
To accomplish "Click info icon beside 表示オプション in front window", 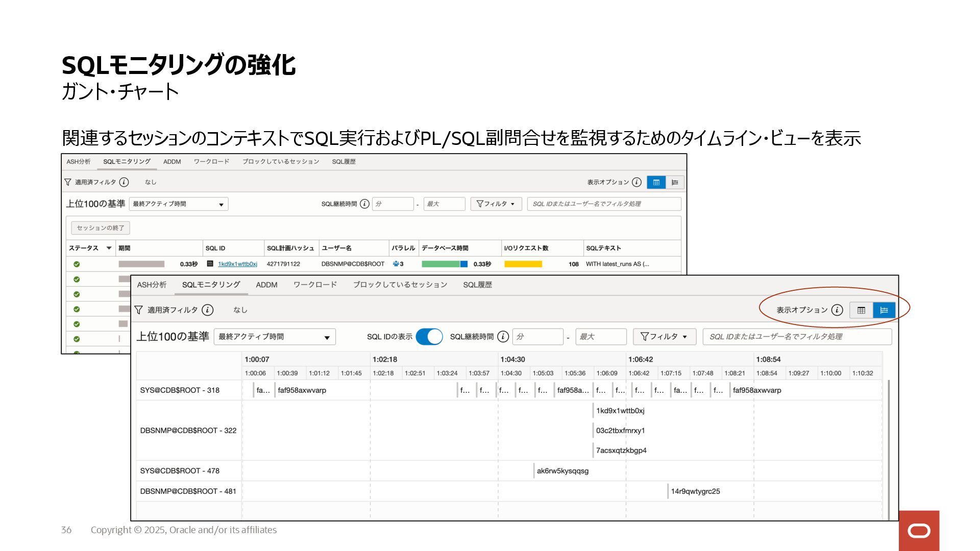I will click(x=837, y=310).
